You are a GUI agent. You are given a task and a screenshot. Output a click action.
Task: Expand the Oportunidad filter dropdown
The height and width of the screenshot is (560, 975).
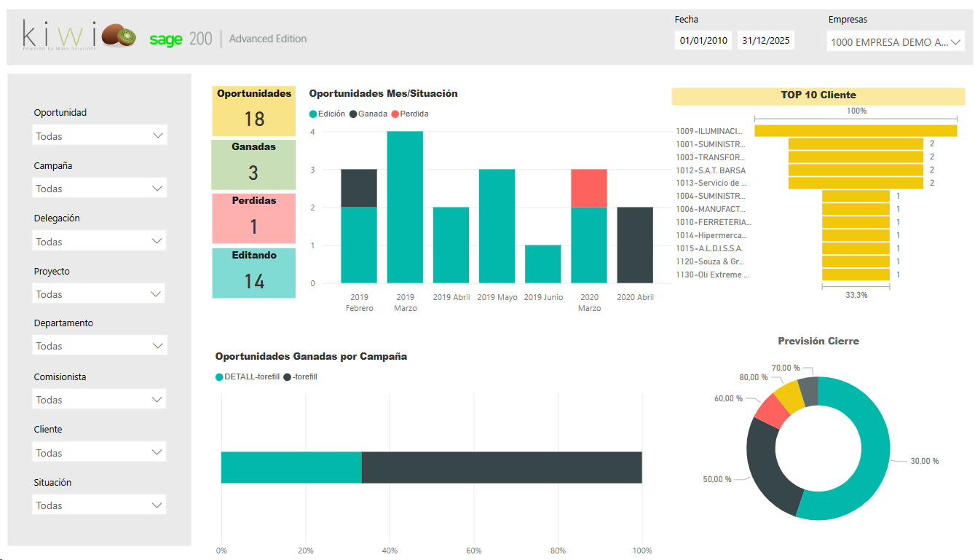100,136
